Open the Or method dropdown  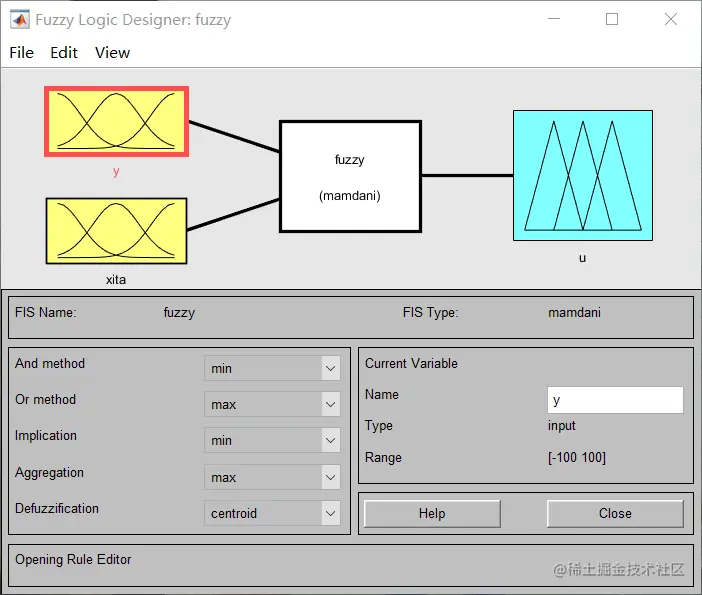tap(272, 404)
